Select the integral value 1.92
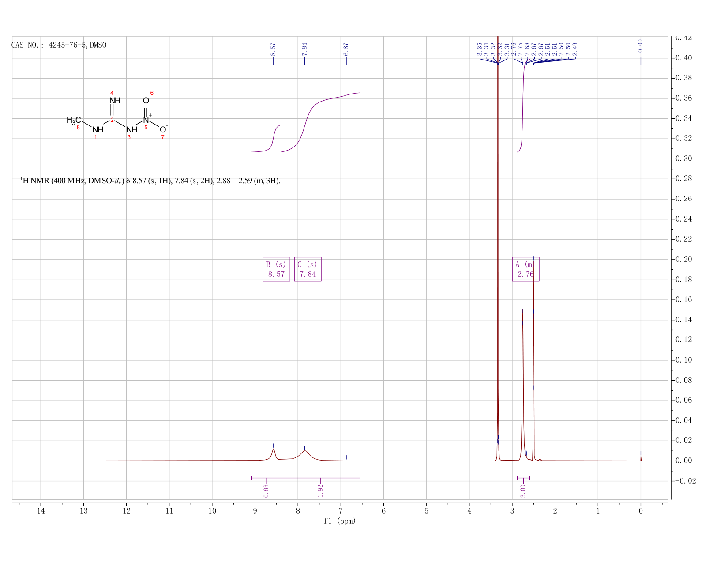Screen dimensions: 728x563 click(321, 491)
